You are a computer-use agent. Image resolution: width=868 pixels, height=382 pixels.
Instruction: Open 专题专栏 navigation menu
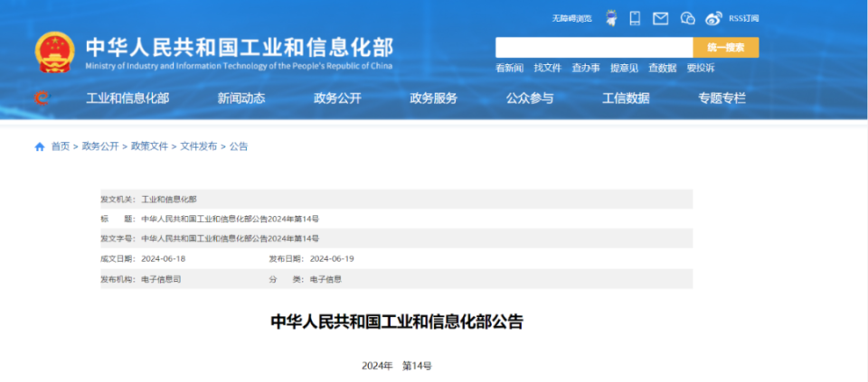722,98
